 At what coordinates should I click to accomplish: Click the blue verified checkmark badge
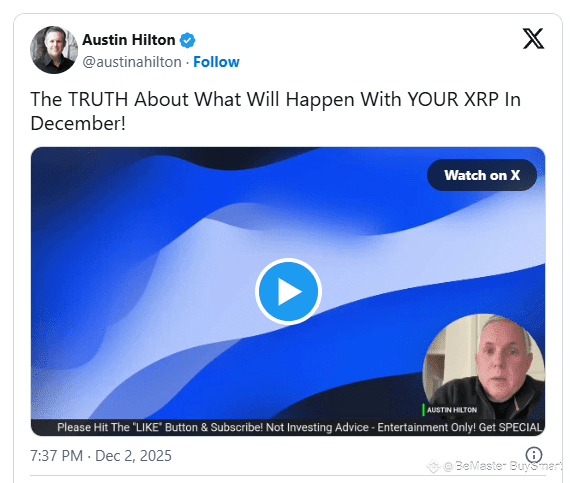coord(188,40)
